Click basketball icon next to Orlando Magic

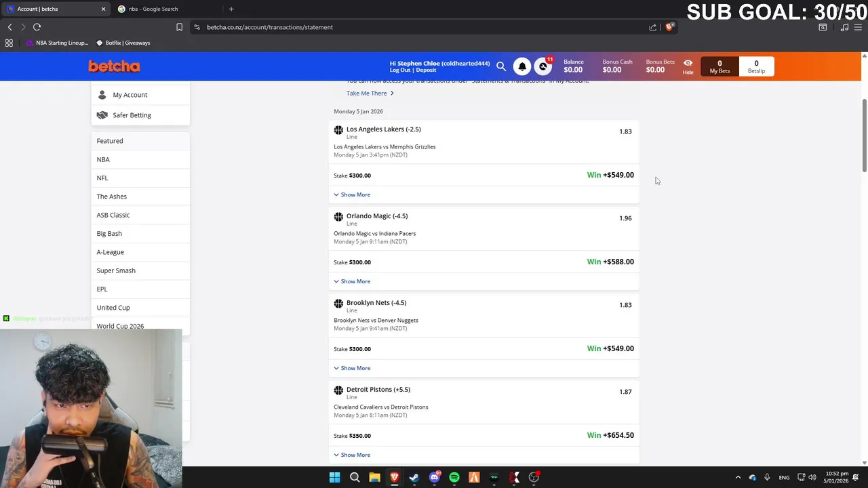[338, 217]
